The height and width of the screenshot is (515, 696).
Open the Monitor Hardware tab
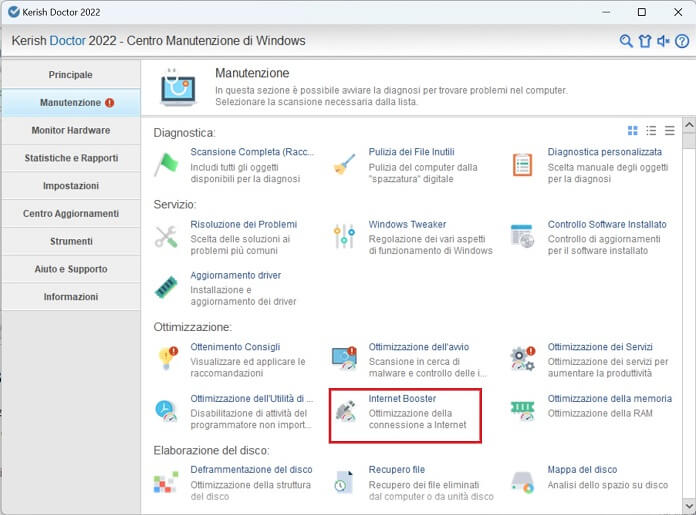[x=71, y=131]
